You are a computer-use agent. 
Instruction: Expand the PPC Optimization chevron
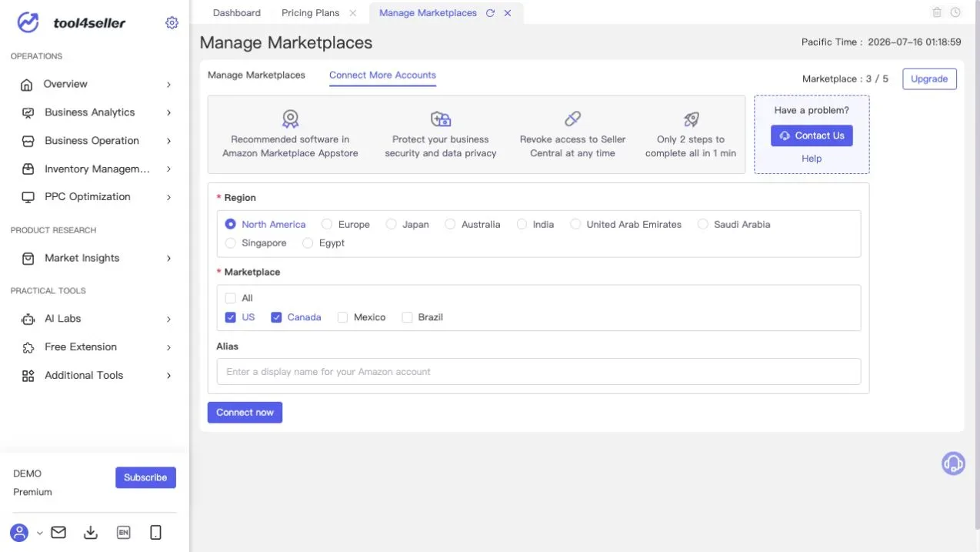pyautogui.click(x=168, y=197)
